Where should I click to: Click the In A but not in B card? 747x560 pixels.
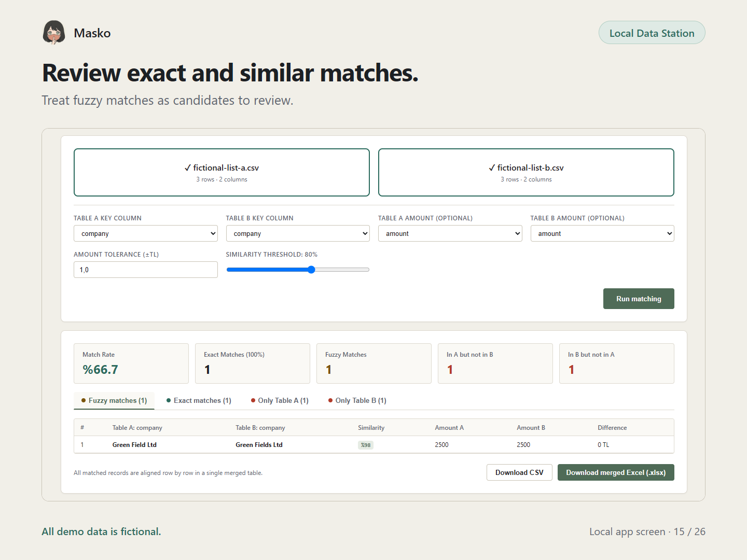click(495, 363)
